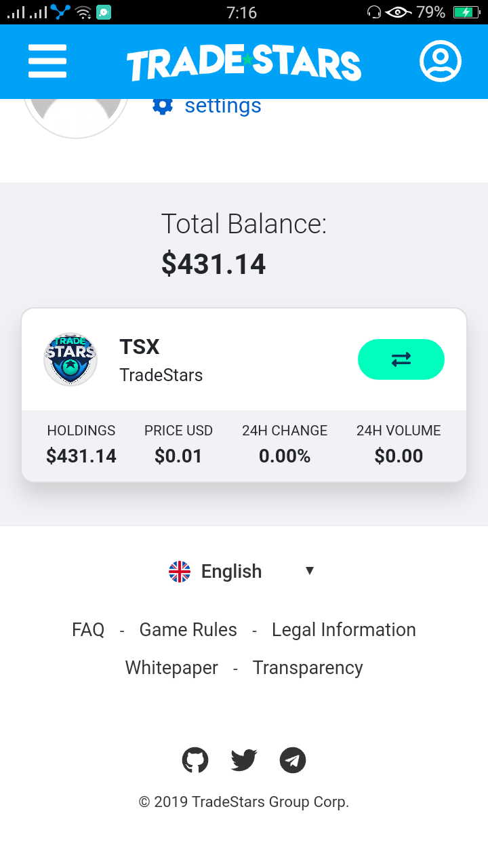This screenshot has height=868, width=488.
Task: Open Legal Information link
Action: (x=344, y=630)
